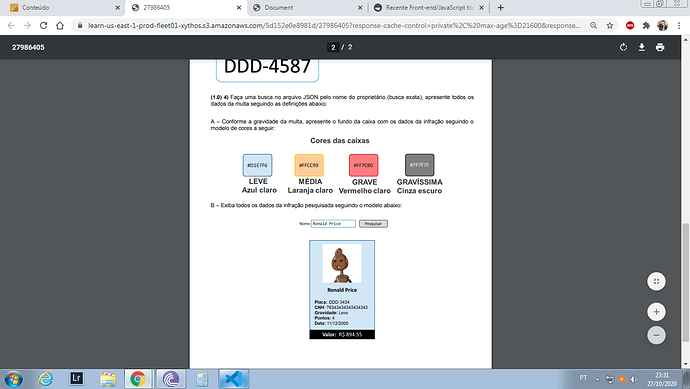
Task: Edit the PDF page number field
Action: (333, 47)
